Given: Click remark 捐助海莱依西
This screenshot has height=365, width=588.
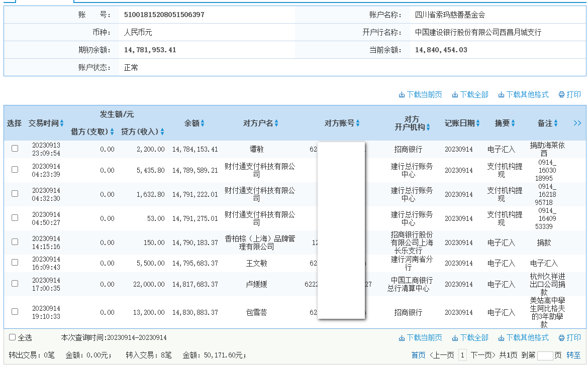Looking at the screenshot, I should point(547,149).
